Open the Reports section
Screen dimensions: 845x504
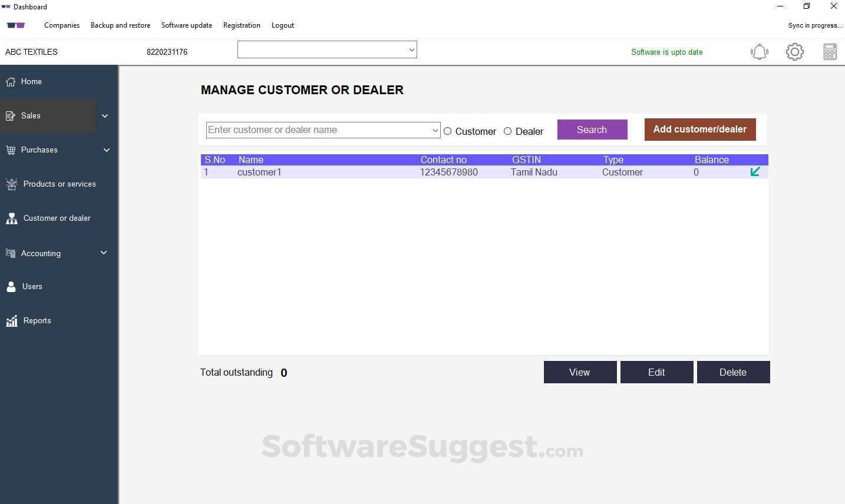[x=37, y=320]
